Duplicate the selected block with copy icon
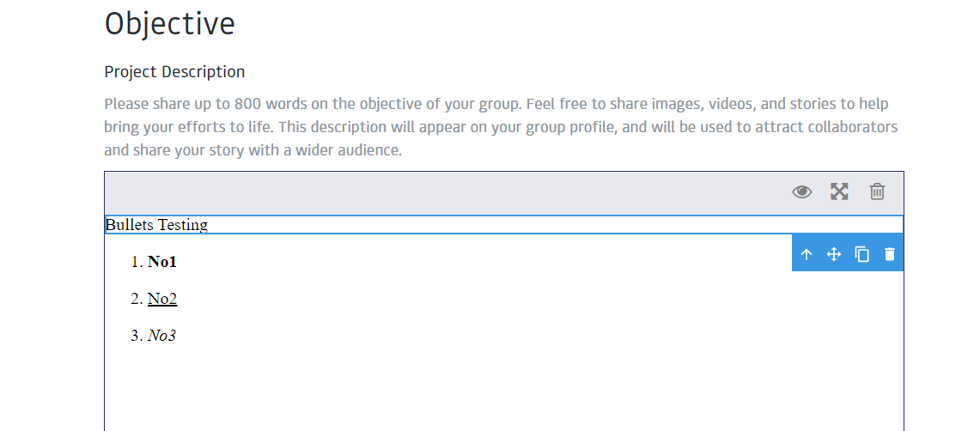 [x=861, y=254]
